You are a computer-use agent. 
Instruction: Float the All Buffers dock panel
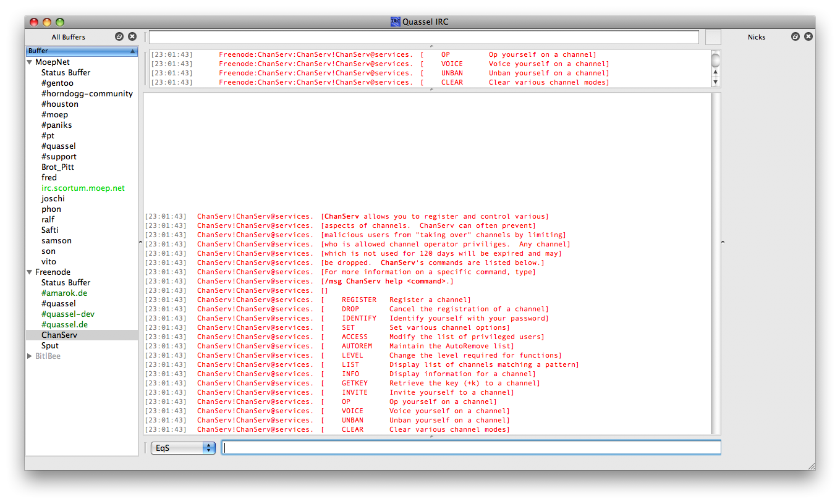[119, 37]
